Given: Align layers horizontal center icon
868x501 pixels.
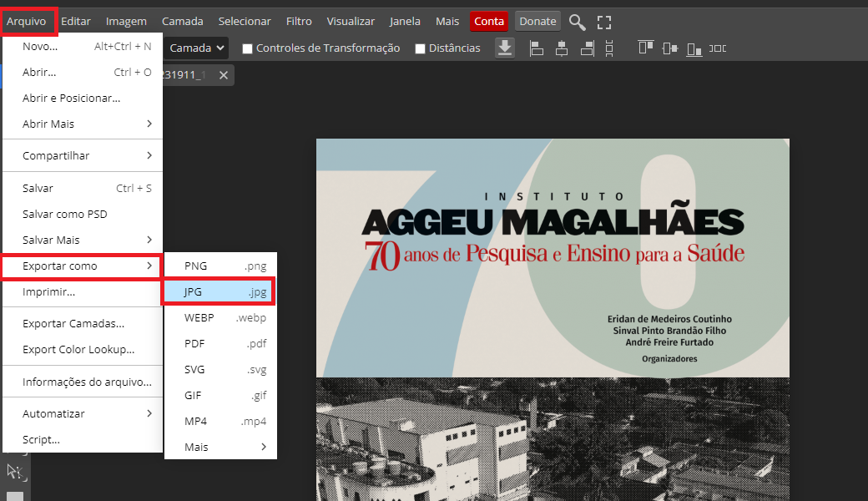Looking at the screenshot, I should (562, 48).
